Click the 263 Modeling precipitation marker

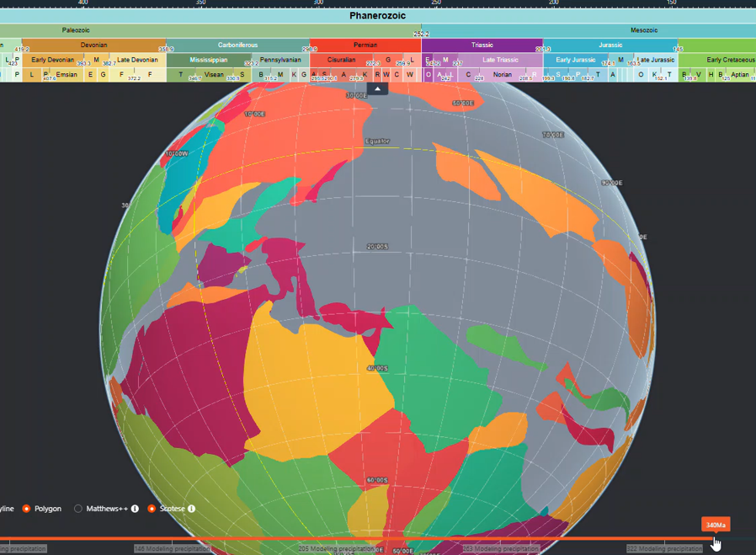(500, 549)
